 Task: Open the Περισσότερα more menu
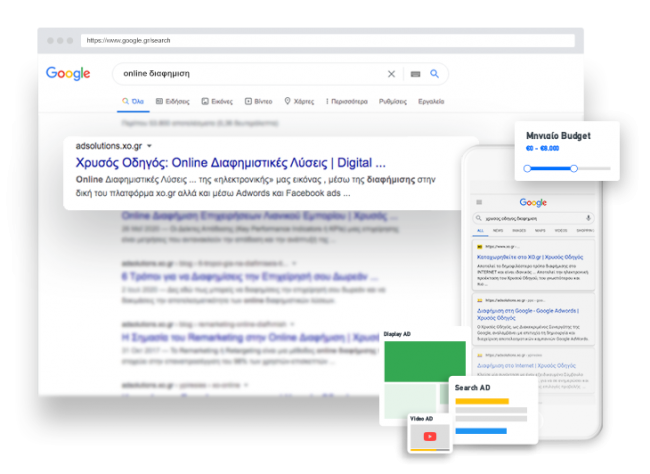347,101
